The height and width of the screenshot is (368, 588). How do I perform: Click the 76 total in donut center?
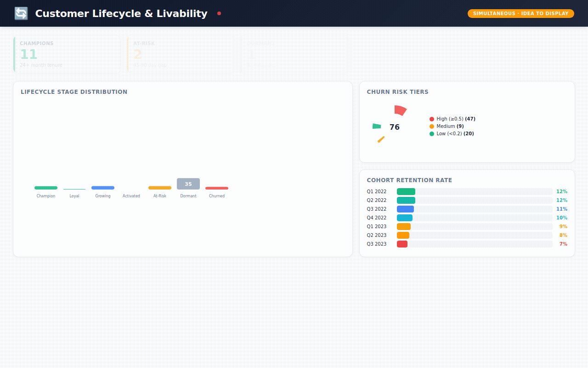(x=395, y=127)
